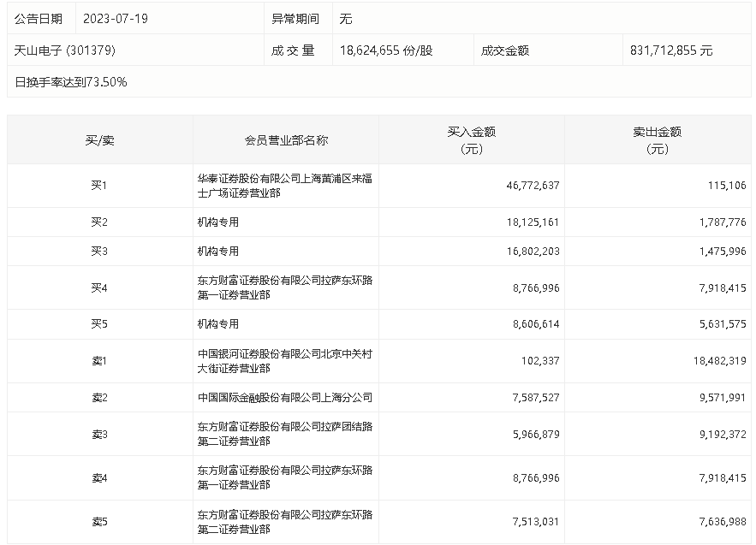
Task: Open 中国国际金融上海分公司 entry
Action: (283, 398)
